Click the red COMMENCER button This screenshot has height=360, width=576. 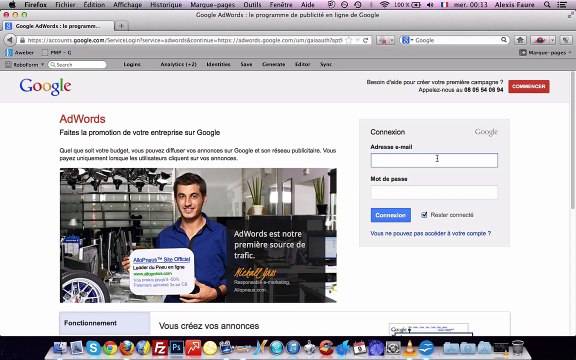[x=529, y=86]
